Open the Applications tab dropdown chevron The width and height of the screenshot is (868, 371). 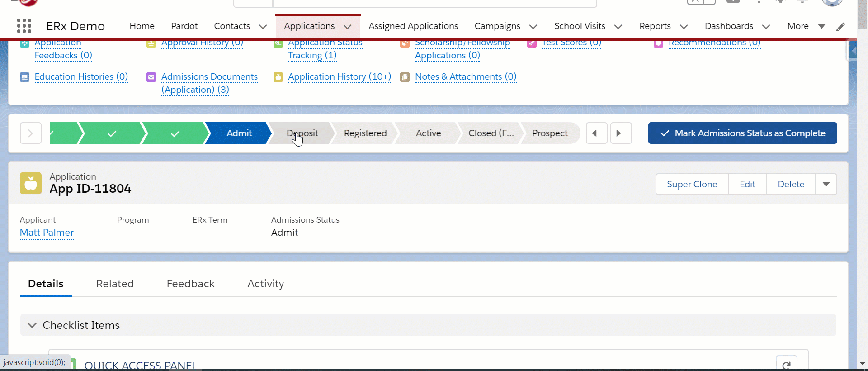pyautogui.click(x=348, y=27)
